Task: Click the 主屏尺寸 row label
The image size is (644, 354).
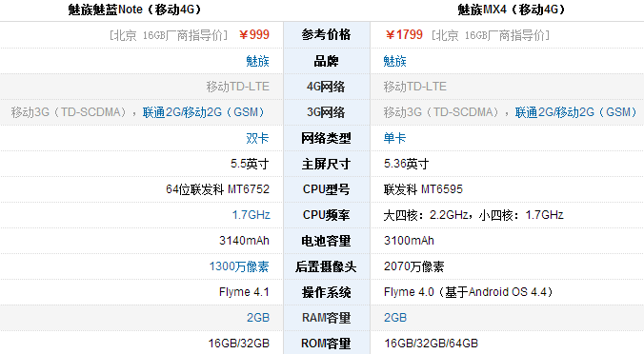Action: (x=326, y=164)
